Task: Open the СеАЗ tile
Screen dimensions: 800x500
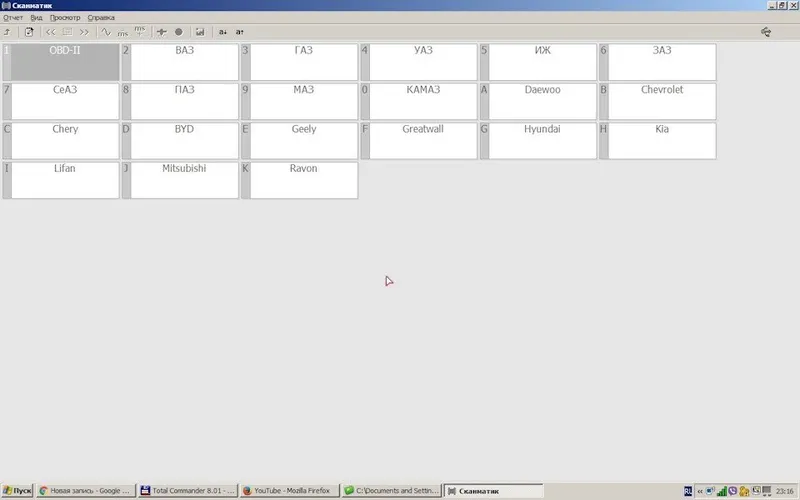Action: point(61,102)
